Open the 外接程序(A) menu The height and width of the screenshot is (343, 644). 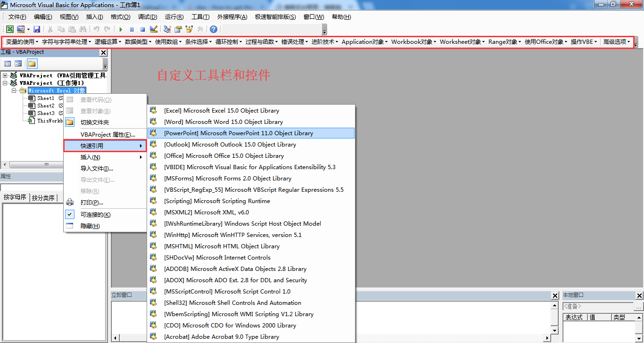(232, 17)
